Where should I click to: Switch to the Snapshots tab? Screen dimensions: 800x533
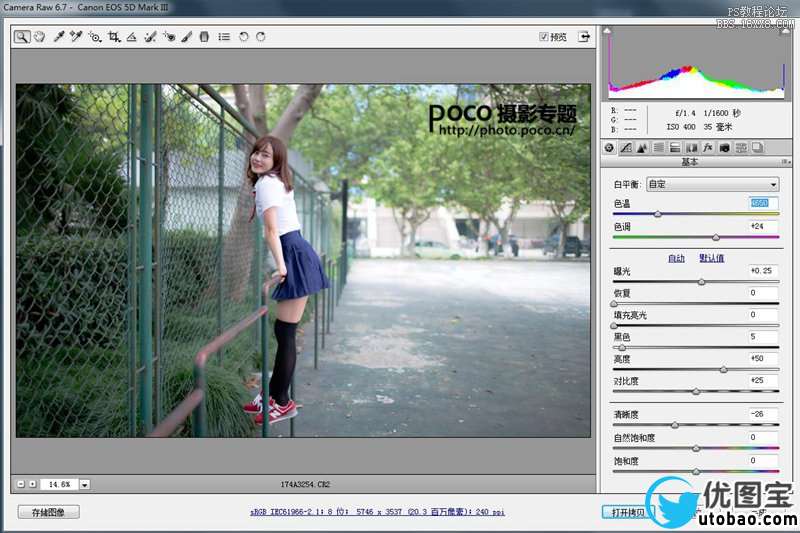758,148
